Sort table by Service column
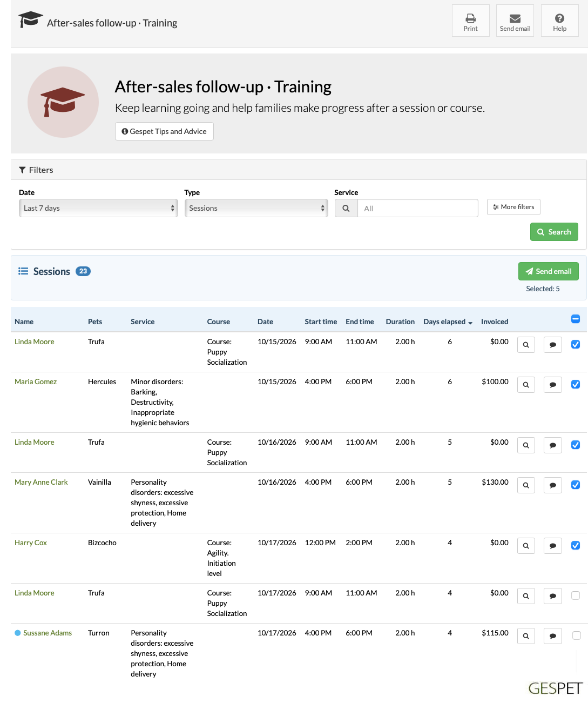This screenshot has width=588, height=703. (143, 322)
